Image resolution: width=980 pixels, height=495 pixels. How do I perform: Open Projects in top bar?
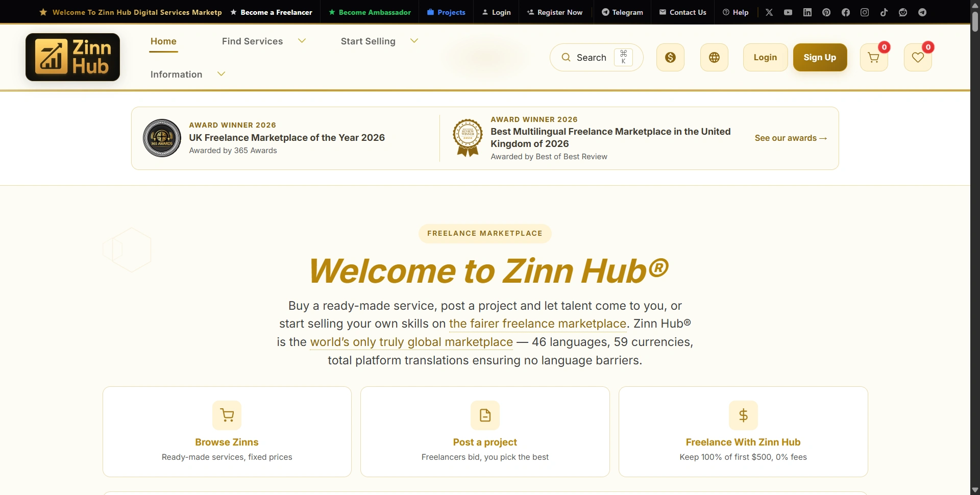click(x=446, y=12)
